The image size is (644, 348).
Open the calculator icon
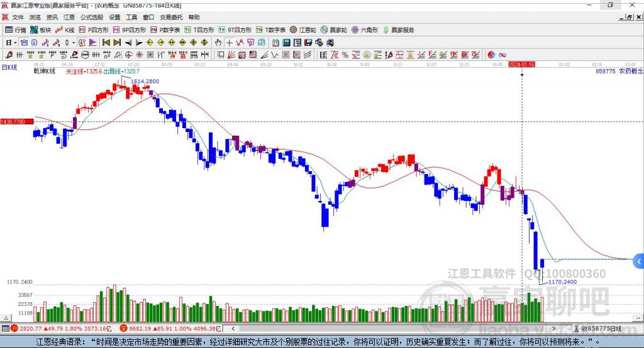[287, 43]
